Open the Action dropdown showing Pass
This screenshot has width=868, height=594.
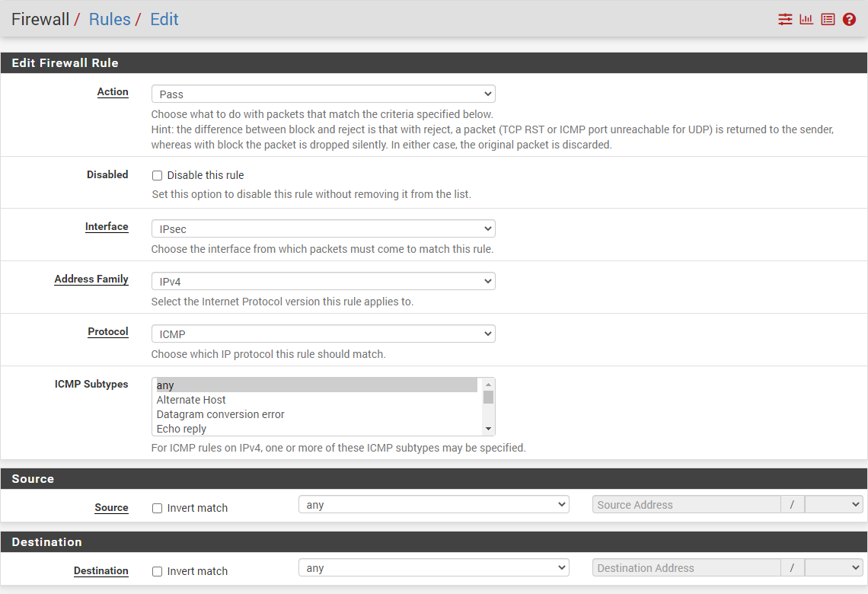(323, 94)
